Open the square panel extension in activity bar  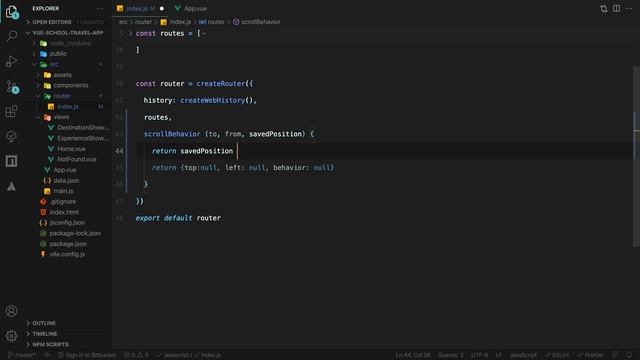click(x=11, y=161)
